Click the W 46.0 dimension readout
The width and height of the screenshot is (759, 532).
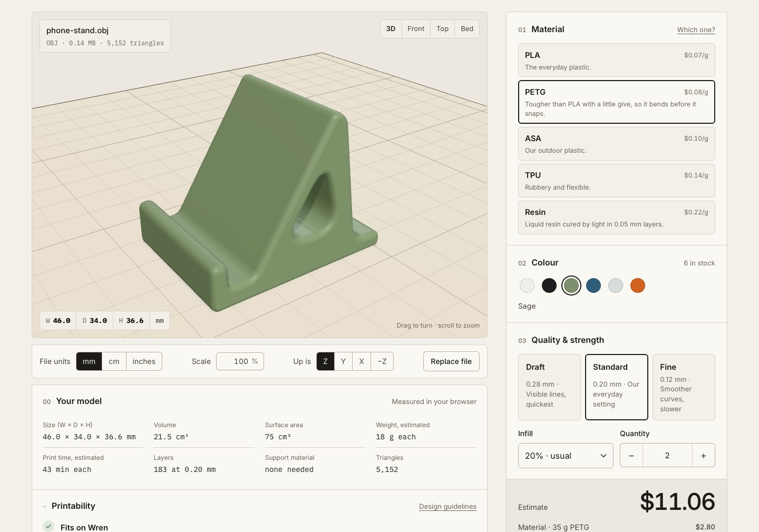click(x=58, y=320)
